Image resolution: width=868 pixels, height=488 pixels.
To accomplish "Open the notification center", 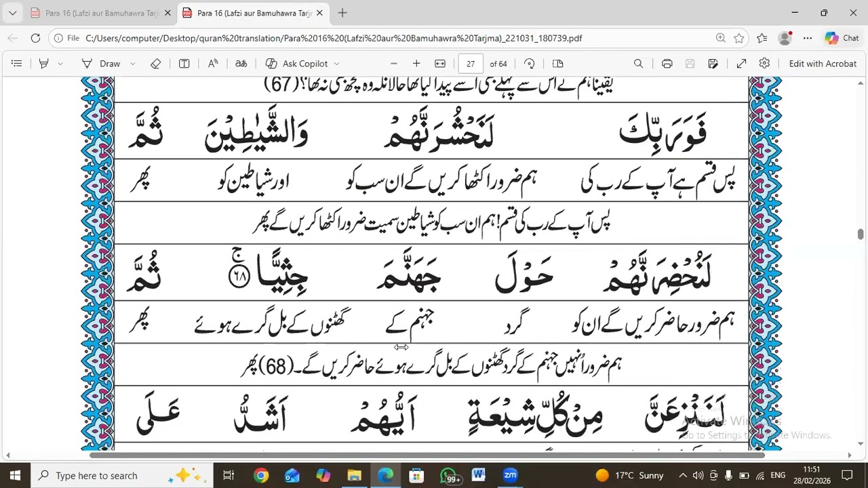I will (848, 475).
